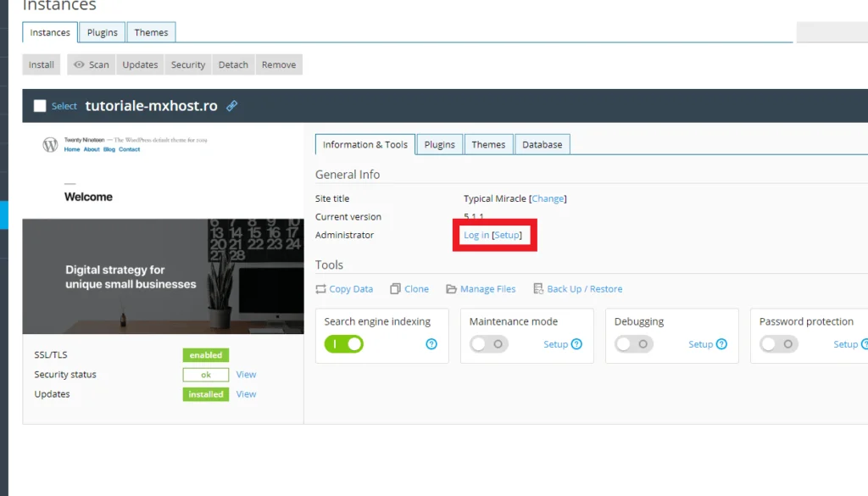Click Change link next to site title
This screenshot has height=496, width=868.
pyautogui.click(x=548, y=198)
